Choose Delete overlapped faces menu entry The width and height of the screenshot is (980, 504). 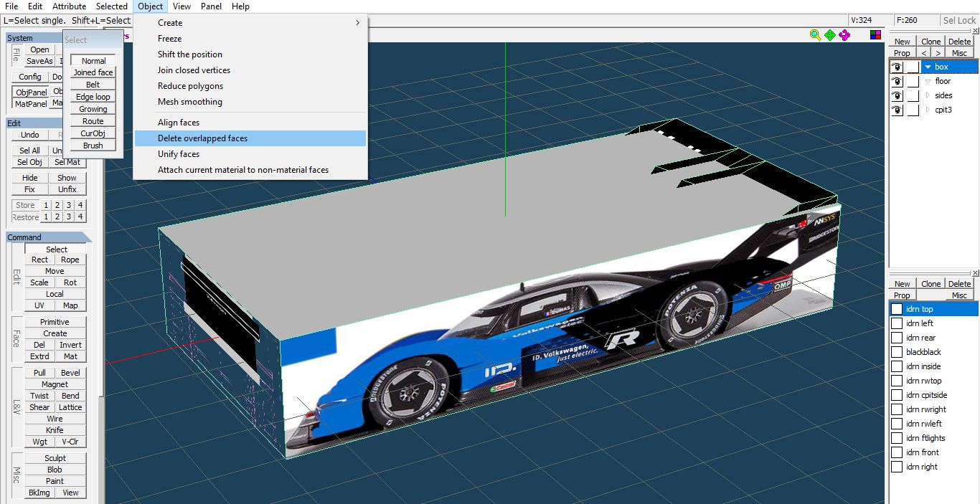pos(202,138)
